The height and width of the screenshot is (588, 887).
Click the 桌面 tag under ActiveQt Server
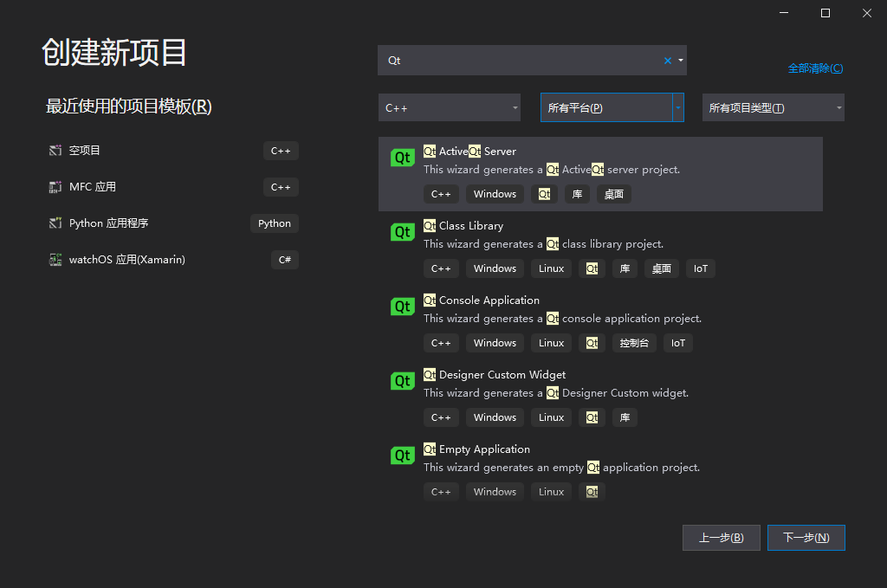click(x=614, y=194)
